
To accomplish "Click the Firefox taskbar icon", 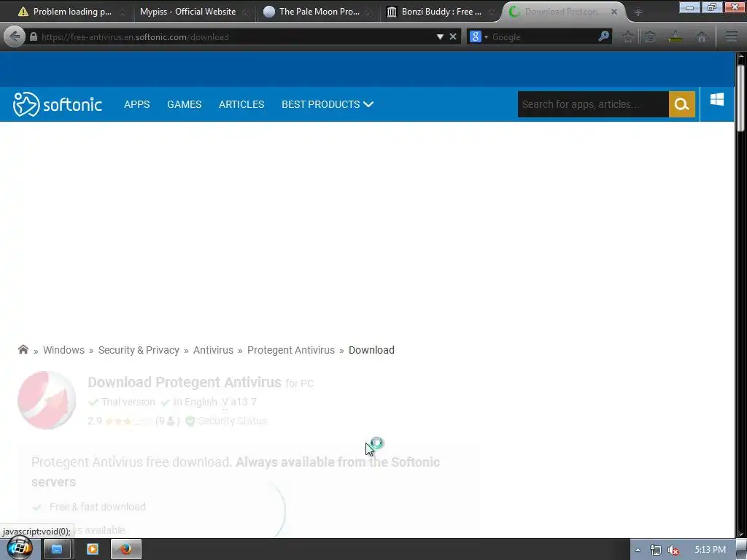I will click(125, 549).
